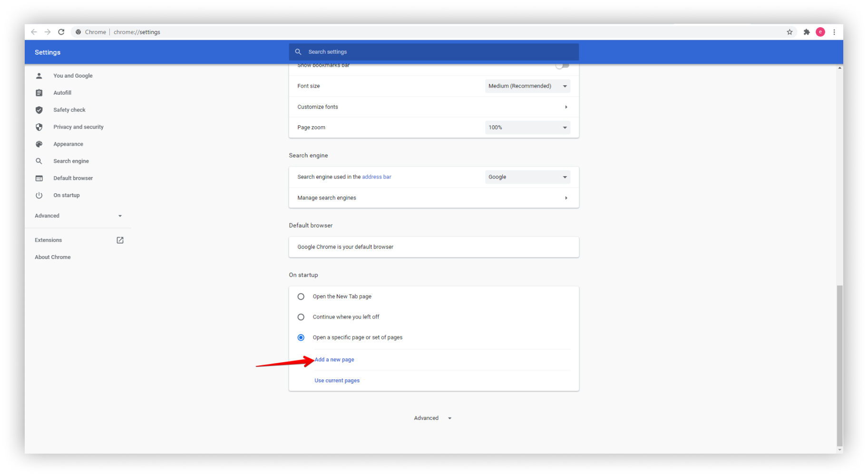Click the page vertical scrollbar thumb
Screen dimensions: 868x476
coord(840,366)
